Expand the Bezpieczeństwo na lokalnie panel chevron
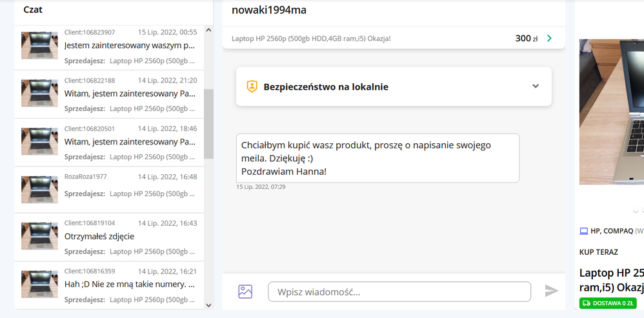Screen dimensions: 644x318 535,86
